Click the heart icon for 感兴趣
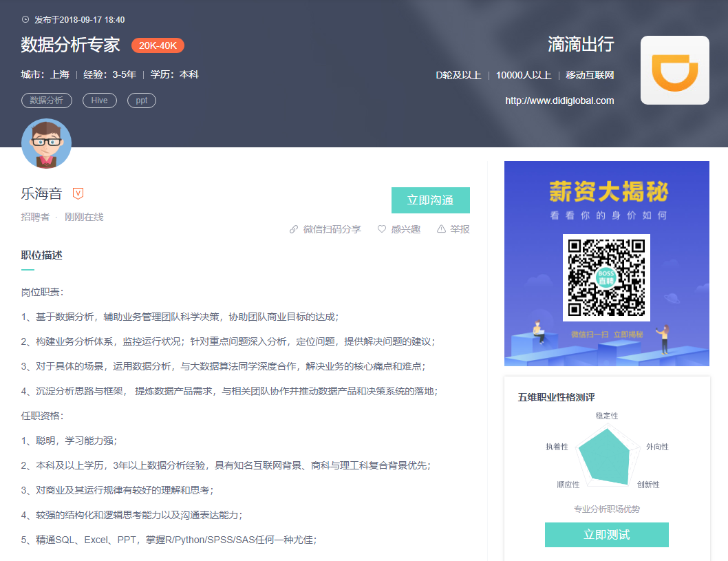 [x=382, y=229]
